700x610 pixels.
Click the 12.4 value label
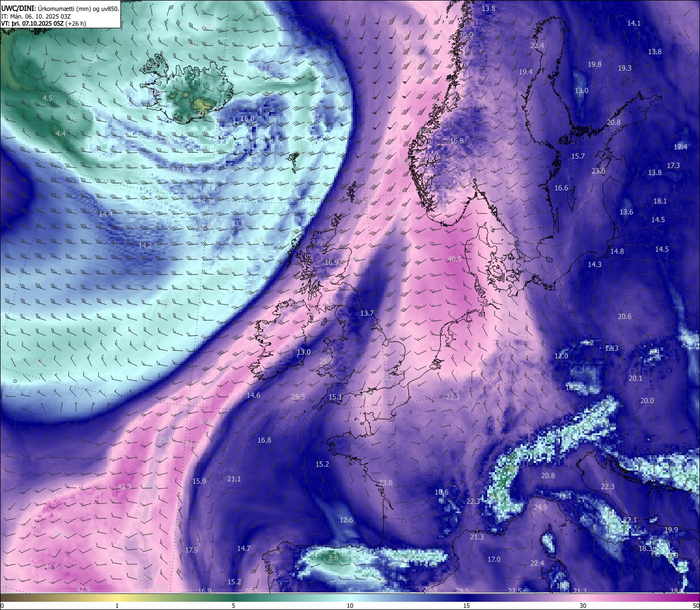680,147
